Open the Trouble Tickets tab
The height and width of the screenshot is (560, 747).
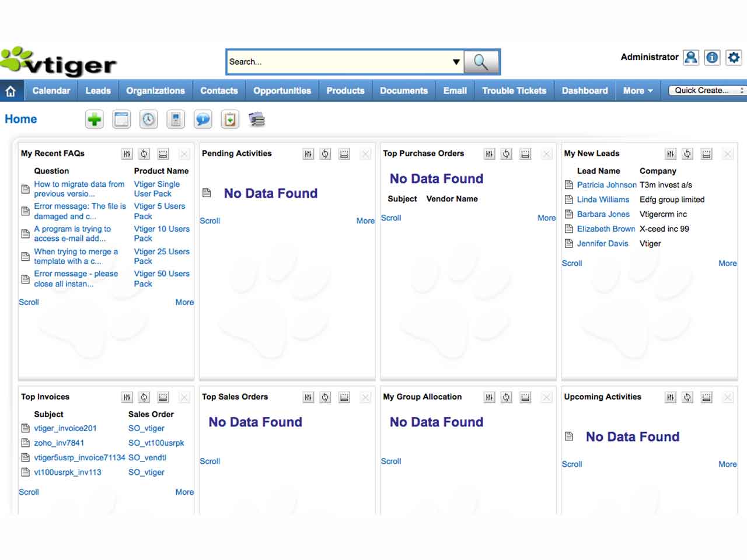pyautogui.click(x=514, y=91)
